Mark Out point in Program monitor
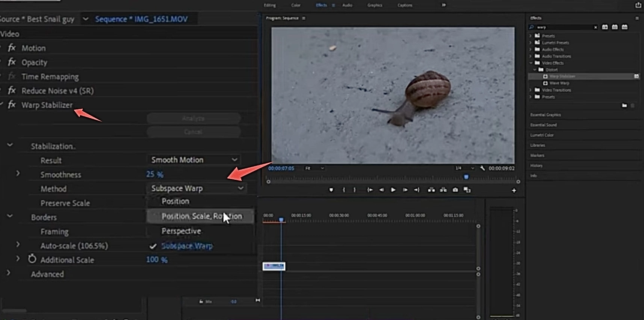Screen dimensions: 644x320 354,190
